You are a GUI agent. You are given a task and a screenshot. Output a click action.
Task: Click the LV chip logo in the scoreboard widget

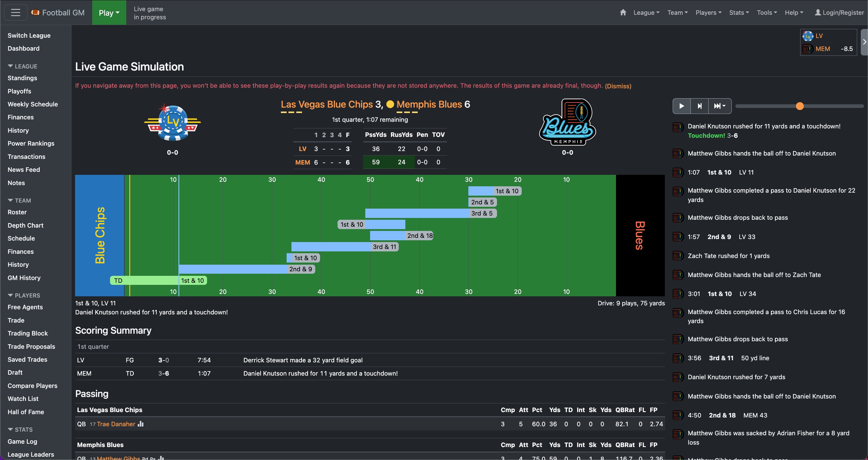pos(808,36)
